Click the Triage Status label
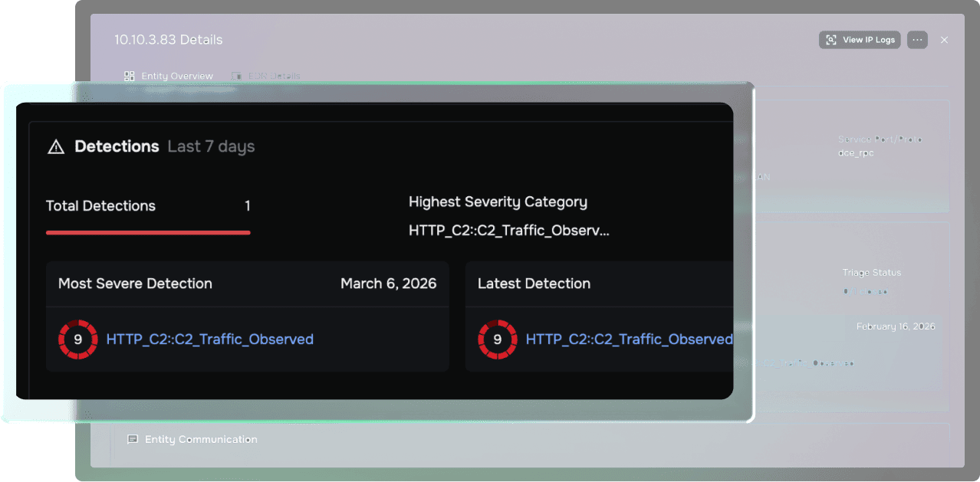Viewport: 980px width, 482px height. 872,273
